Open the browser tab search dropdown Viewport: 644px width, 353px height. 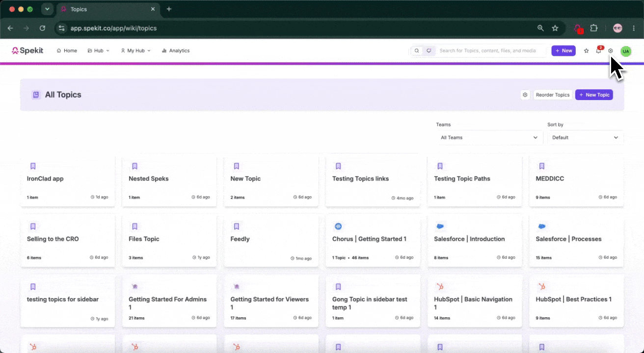click(x=47, y=9)
